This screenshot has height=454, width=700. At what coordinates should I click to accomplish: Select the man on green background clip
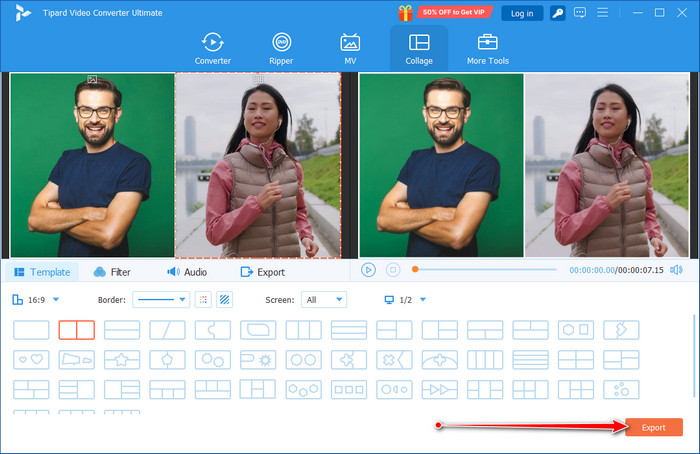pyautogui.click(x=92, y=165)
